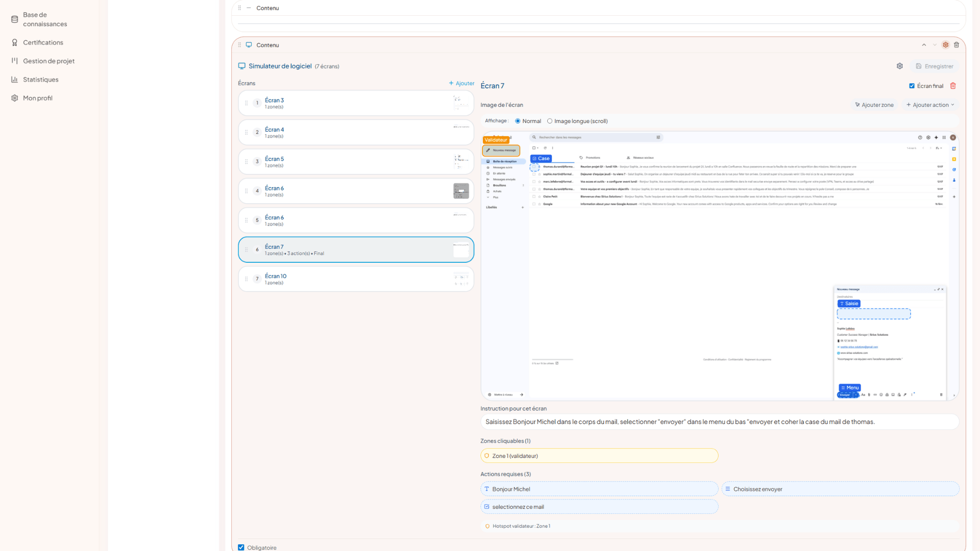Click Hotspot validateur : Zone 1 text
The image size is (980, 551).
point(521,526)
